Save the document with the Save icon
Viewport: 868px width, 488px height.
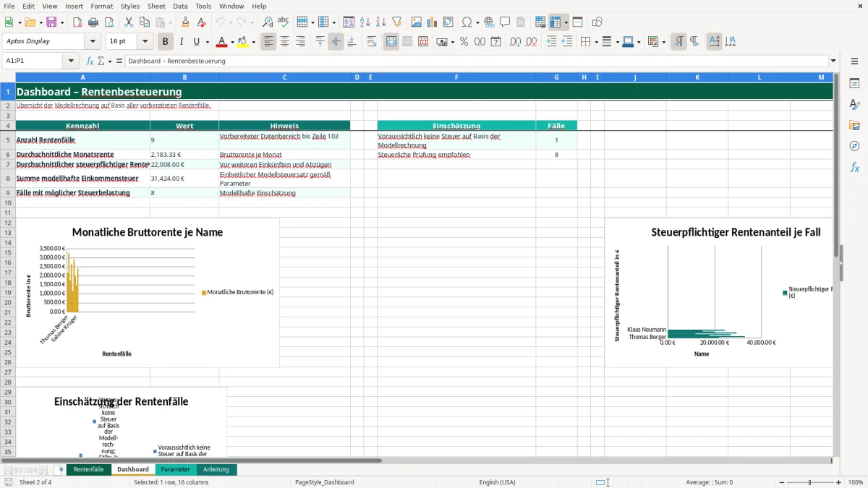51,22
